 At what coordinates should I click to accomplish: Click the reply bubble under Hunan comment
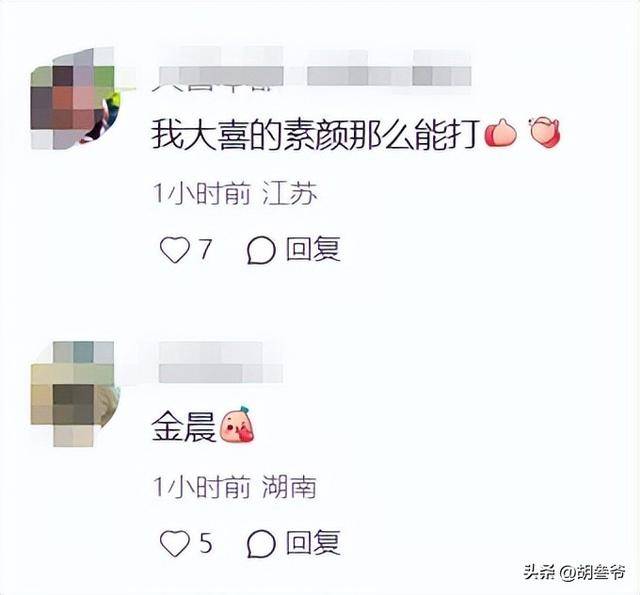pyautogui.click(x=261, y=544)
